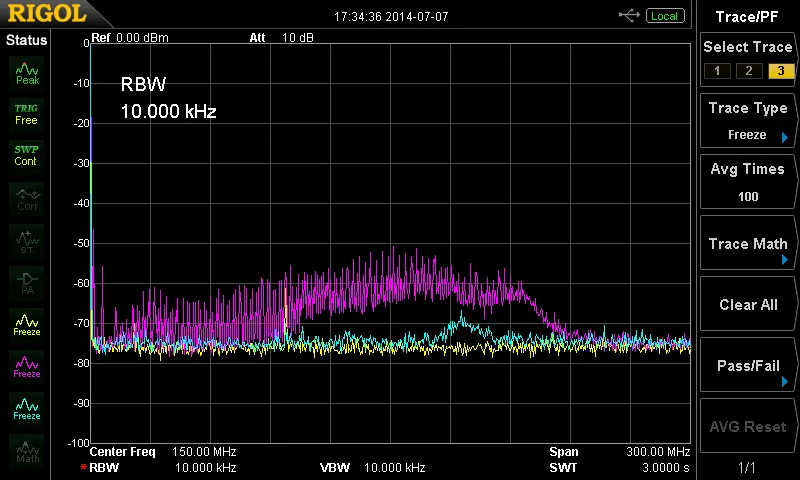The image size is (800, 480).
Task: Click the USB connection icon
Action: tap(629, 16)
